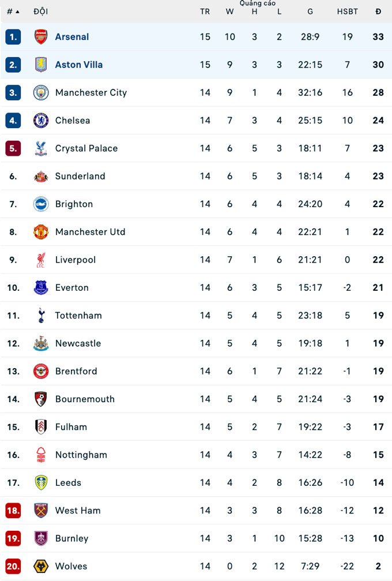Select the West Ham crest icon
Image resolution: width=392 pixels, height=581 pixels.
[41, 511]
